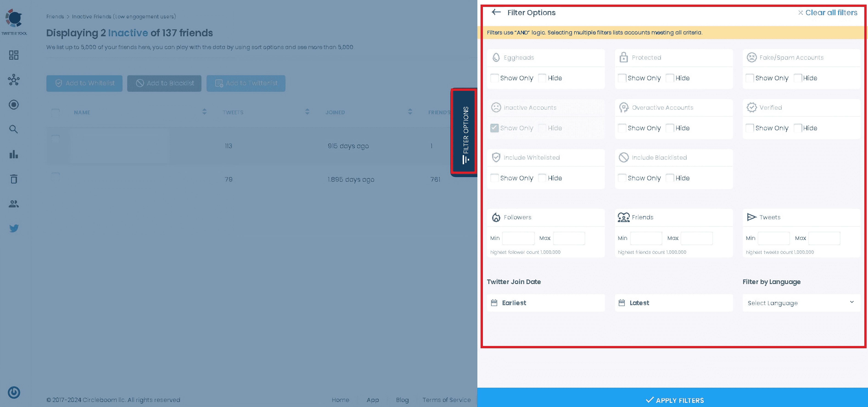Open the bar chart analytics sidebar icon
Screen dimensions: 868x407
click(14, 154)
